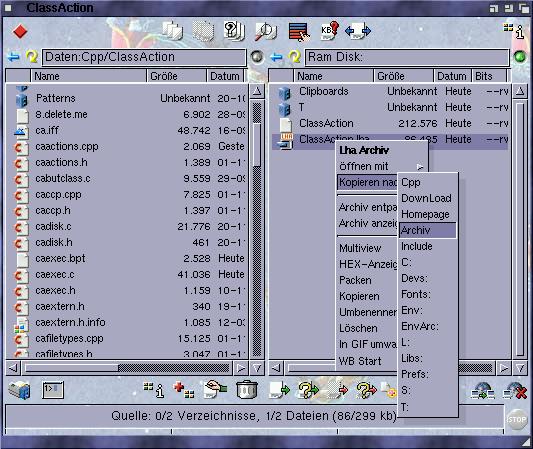Image resolution: width=533 pixels, height=449 pixels.
Task: Select 'Prefs:' destination in submenu
Action: coord(428,374)
